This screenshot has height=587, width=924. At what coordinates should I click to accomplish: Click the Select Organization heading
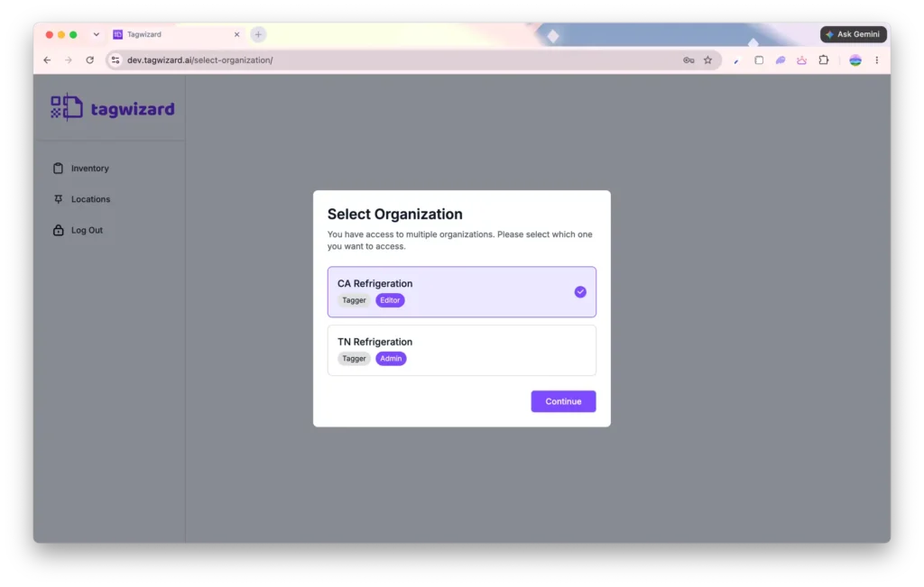pos(395,214)
